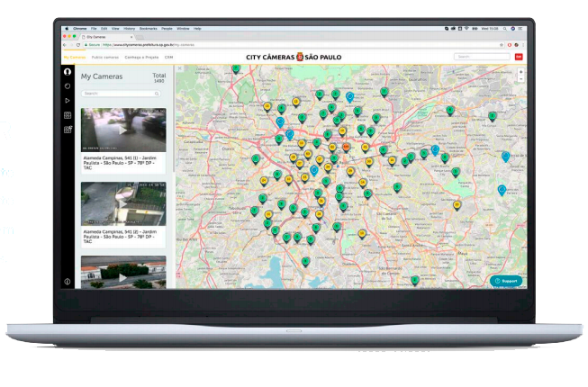This screenshot has height=387, width=588.
Task: Click the circular second icon in the sidebar
Action: tap(68, 85)
